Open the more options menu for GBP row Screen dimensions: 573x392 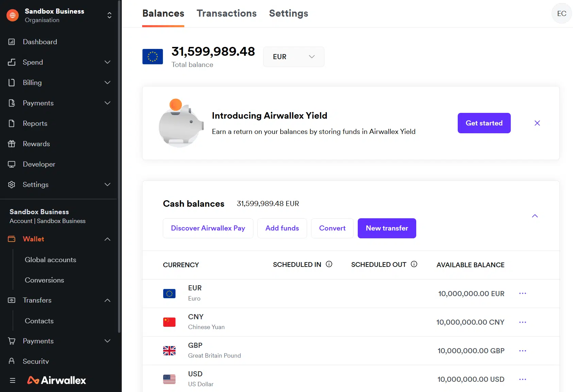pyautogui.click(x=523, y=351)
